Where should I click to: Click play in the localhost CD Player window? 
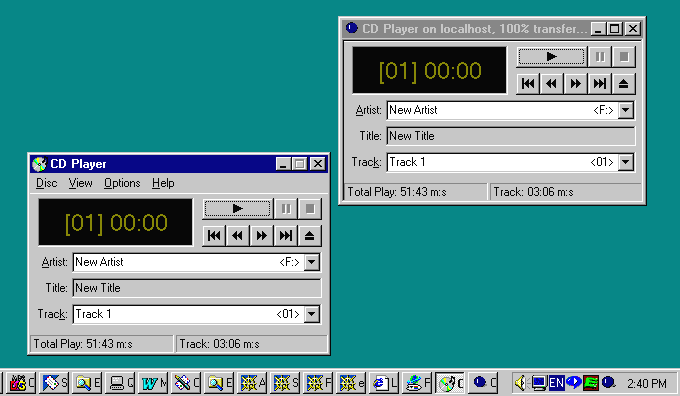tap(551, 57)
